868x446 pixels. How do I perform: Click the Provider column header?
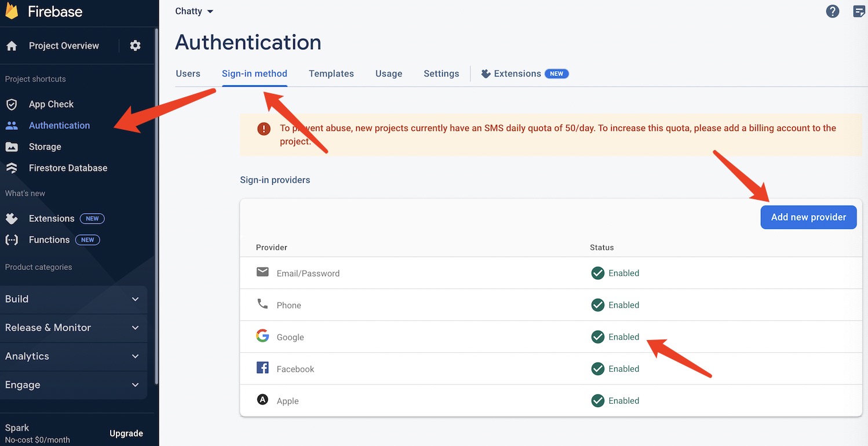point(272,247)
